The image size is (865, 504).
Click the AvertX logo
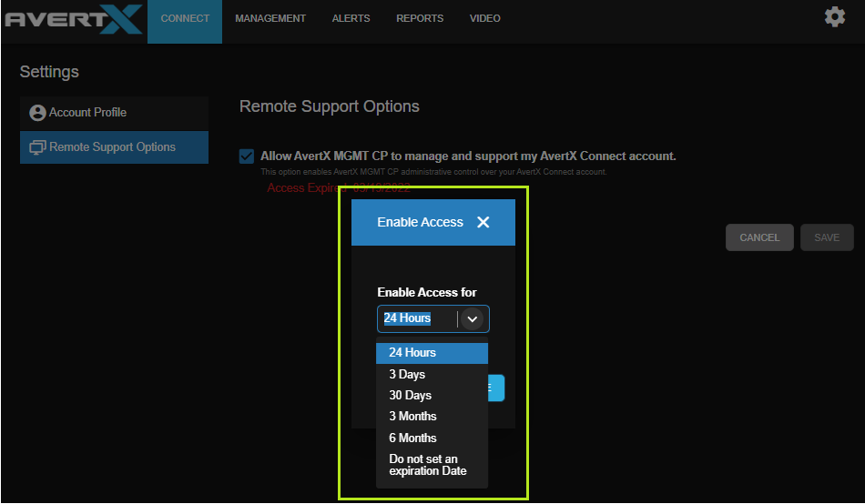[x=74, y=19]
